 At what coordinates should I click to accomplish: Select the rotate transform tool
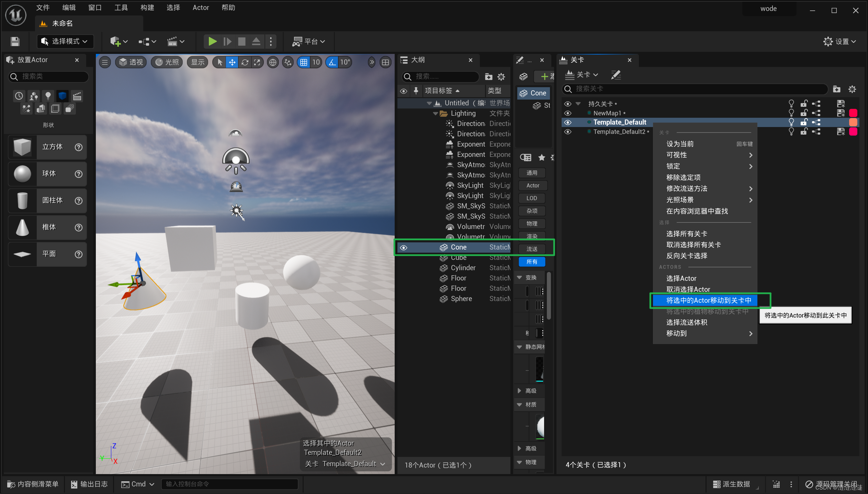click(x=245, y=62)
